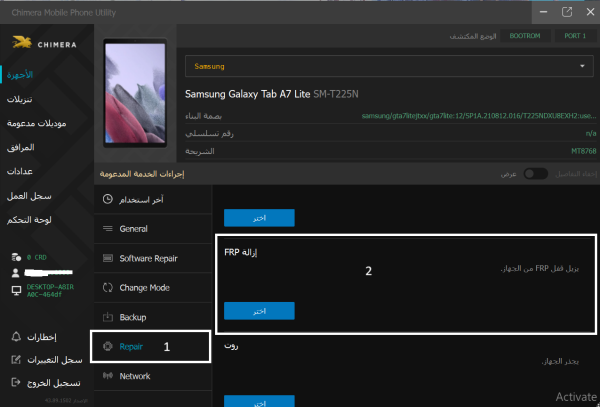Click اختر button above FRP section
The height and width of the screenshot is (407, 600).
pyautogui.click(x=259, y=218)
